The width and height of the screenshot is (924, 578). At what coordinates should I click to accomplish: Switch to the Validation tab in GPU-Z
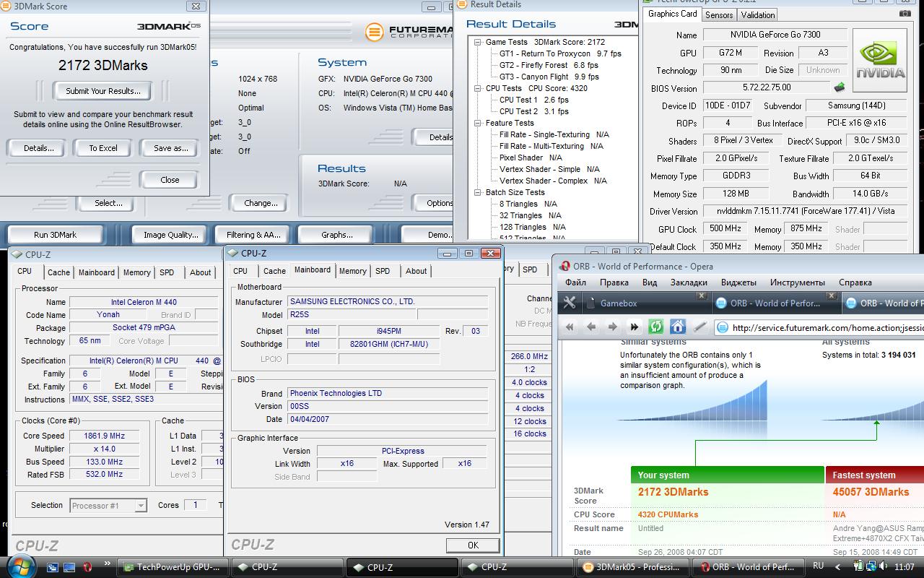coord(758,15)
